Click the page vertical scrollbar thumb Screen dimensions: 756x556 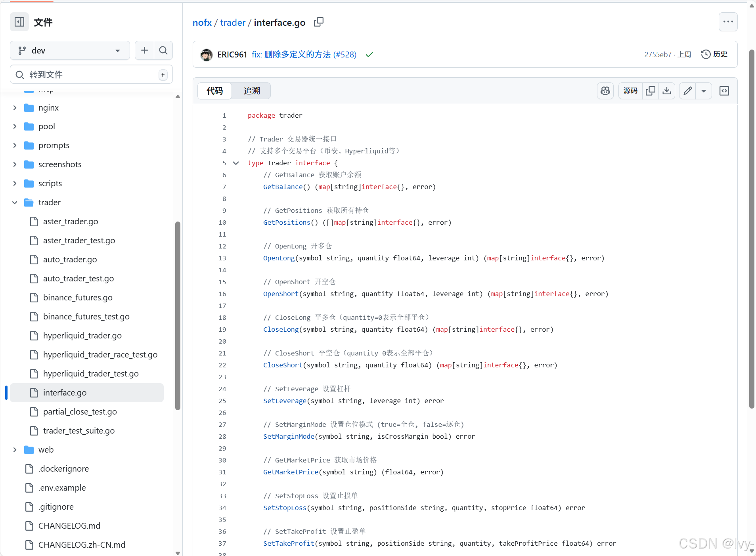coord(752,229)
